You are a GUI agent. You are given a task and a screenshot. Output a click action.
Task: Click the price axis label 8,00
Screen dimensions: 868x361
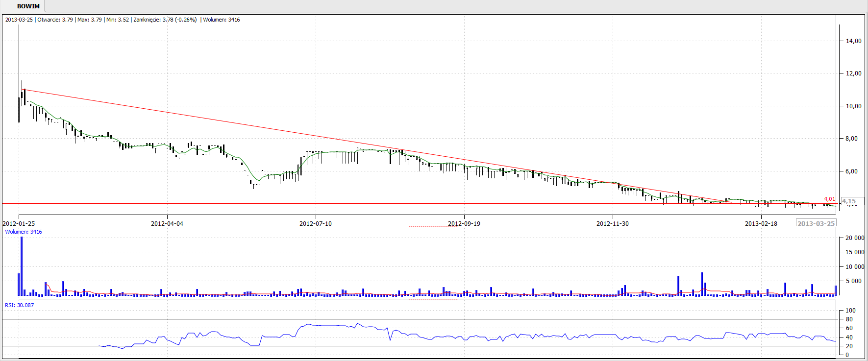point(852,139)
